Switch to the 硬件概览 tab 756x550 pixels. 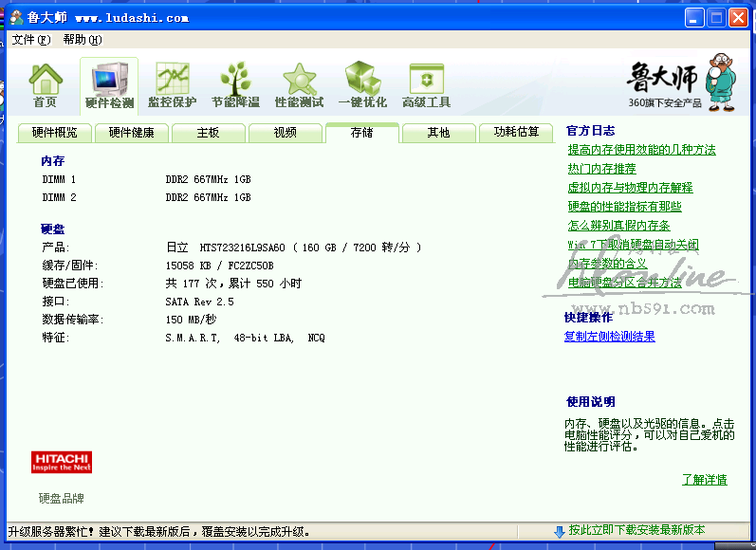(54, 133)
